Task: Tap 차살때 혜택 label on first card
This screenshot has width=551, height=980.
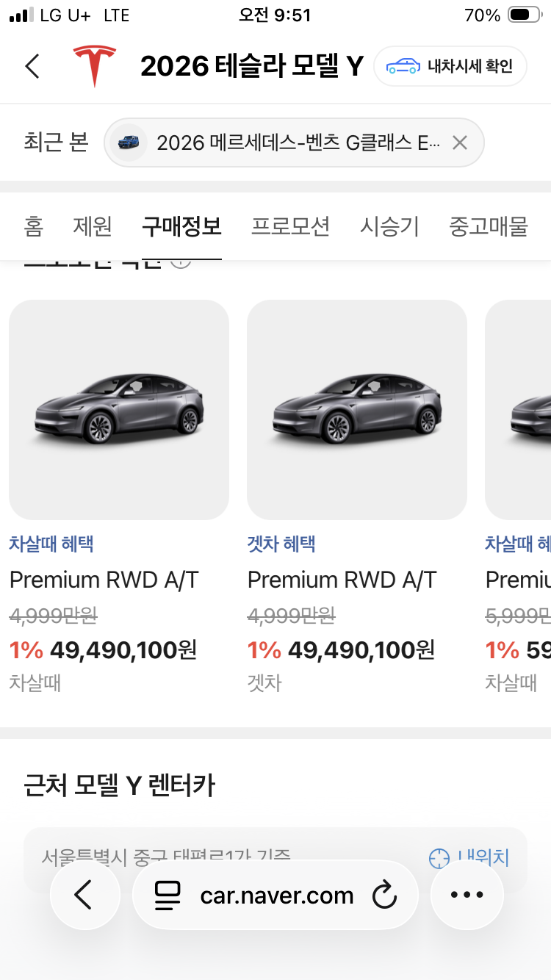Action: 51,544
